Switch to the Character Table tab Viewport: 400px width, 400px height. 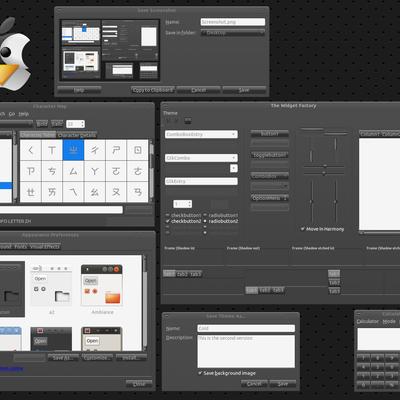[38, 135]
